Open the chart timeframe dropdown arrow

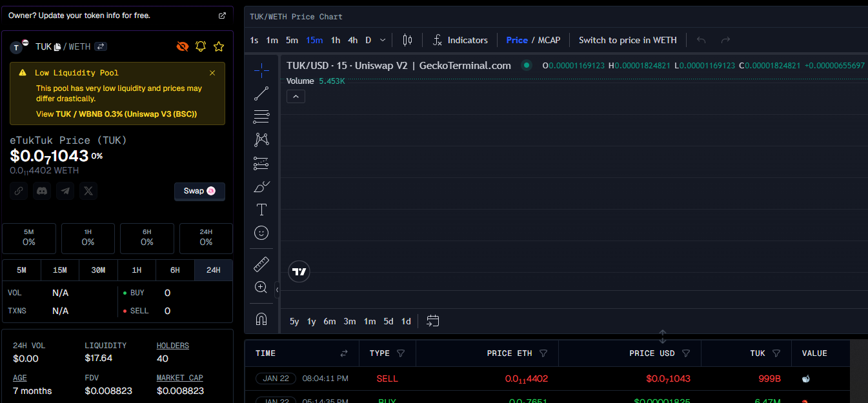[x=383, y=40]
